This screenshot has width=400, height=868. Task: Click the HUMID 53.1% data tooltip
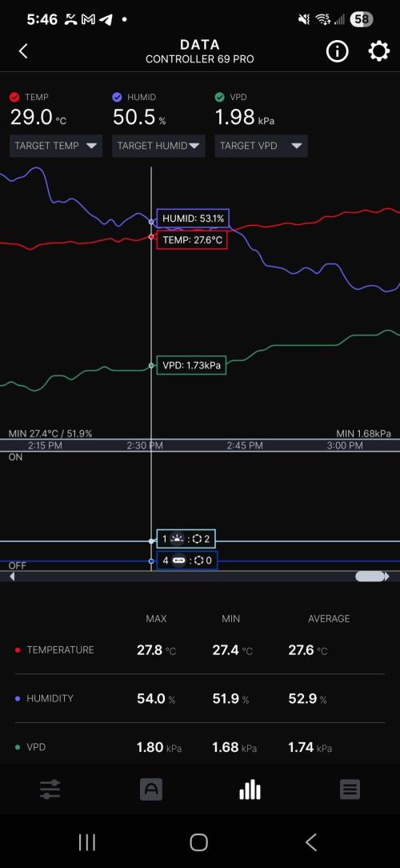point(193,219)
